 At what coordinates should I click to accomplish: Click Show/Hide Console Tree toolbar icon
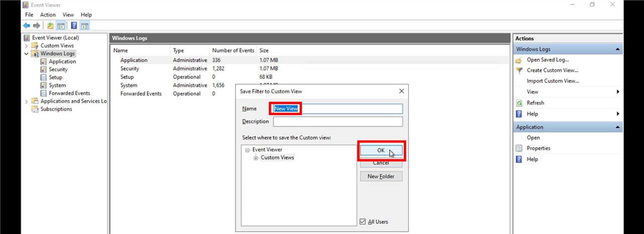[61, 26]
